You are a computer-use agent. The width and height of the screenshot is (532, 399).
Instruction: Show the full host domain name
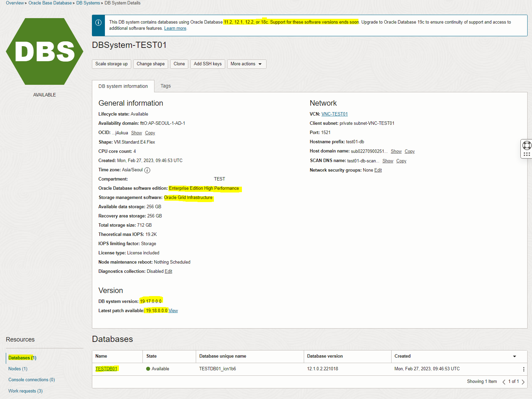[x=396, y=151]
